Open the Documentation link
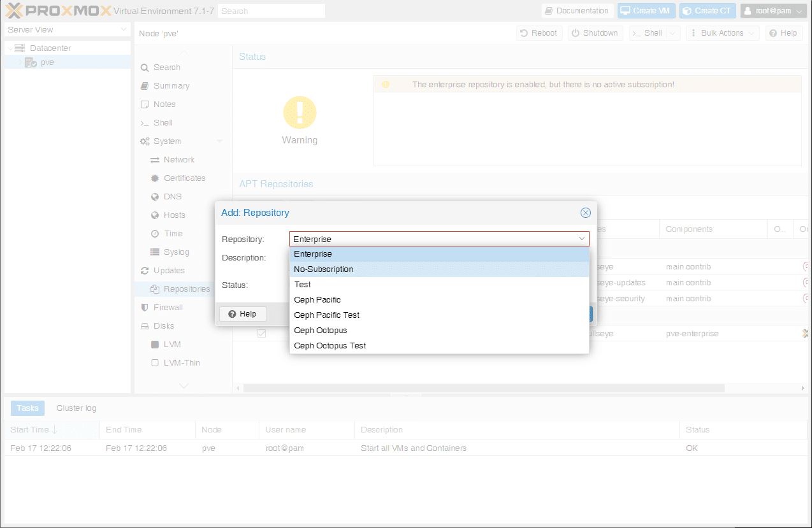This screenshot has width=812, height=528. (577, 11)
